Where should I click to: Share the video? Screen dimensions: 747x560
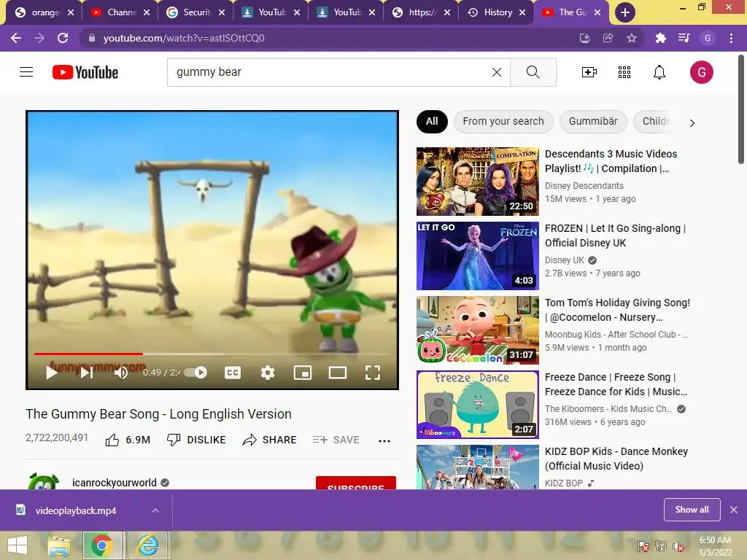pos(269,440)
